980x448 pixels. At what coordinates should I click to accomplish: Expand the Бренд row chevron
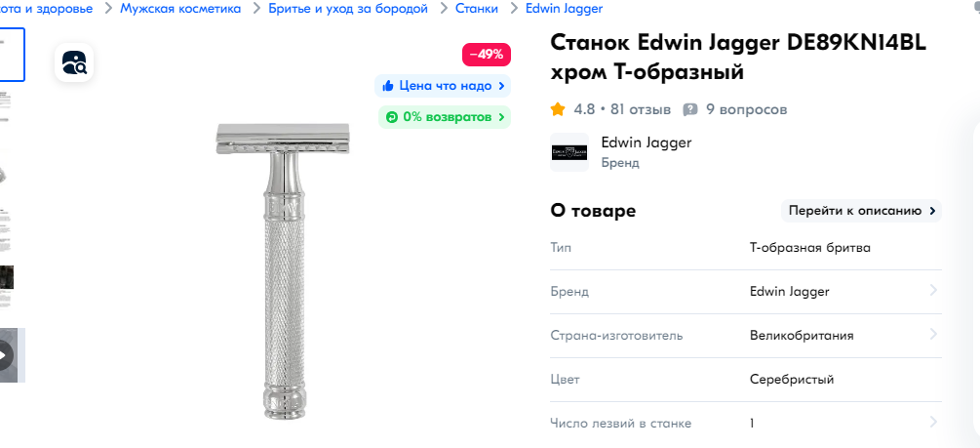coord(933,290)
